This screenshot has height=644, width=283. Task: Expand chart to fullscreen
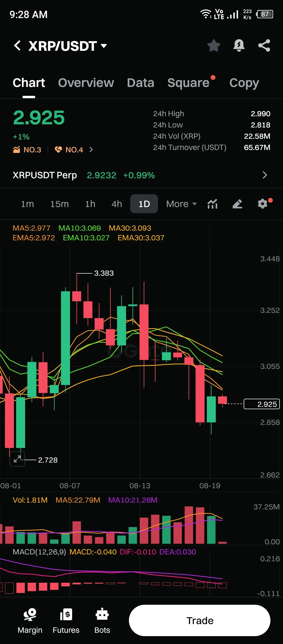pos(17,459)
